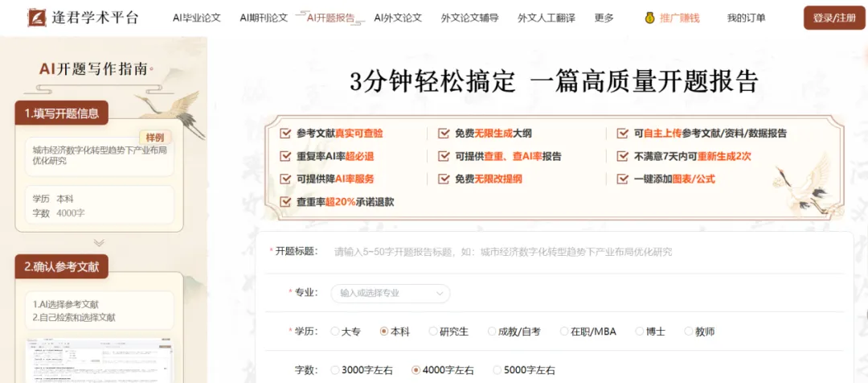Open 推广赚钱 link
This screenshot has height=383, width=868.
680,18
